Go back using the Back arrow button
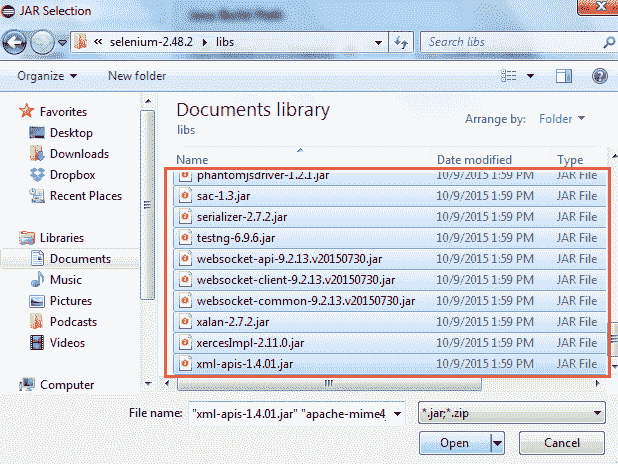618x464 pixels. (x=15, y=42)
